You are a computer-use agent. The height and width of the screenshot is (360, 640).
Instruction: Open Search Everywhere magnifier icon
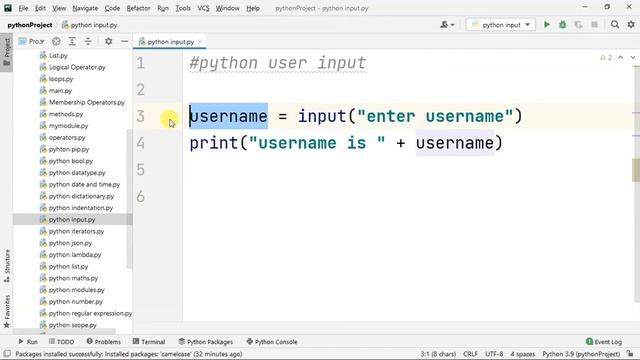[615, 25]
